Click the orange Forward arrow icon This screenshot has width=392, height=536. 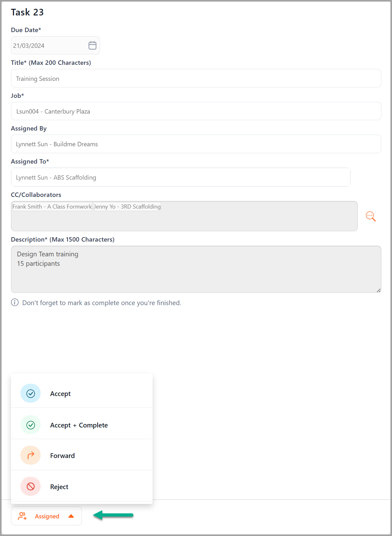tap(31, 455)
